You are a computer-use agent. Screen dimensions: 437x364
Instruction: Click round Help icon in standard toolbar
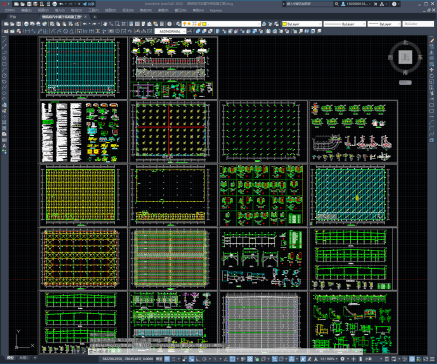(170, 24)
